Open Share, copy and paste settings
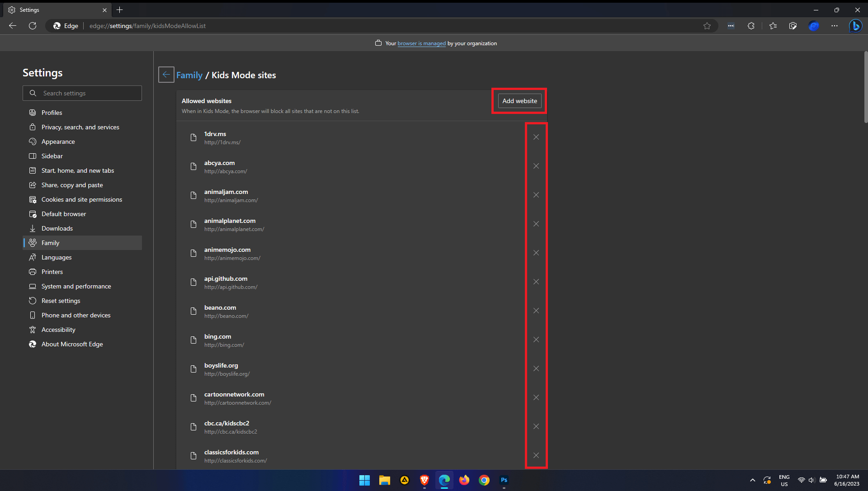Viewport: 868px width, 491px height. pos(82,185)
